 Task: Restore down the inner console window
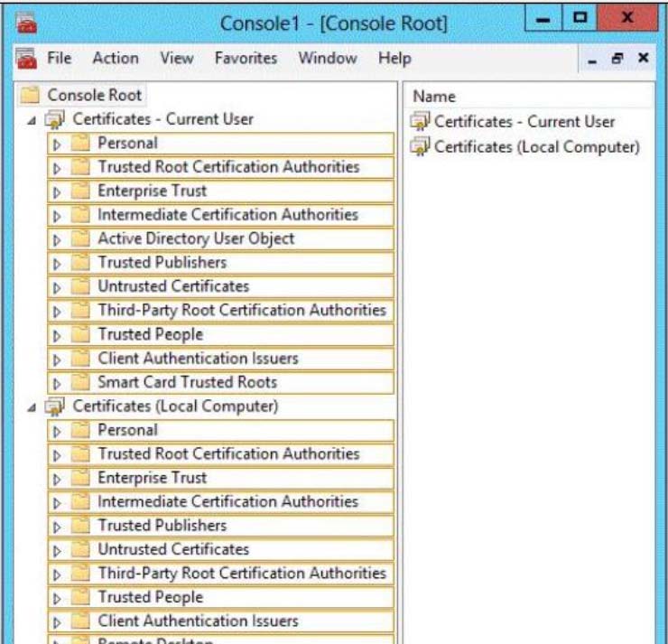pos(617,58)
